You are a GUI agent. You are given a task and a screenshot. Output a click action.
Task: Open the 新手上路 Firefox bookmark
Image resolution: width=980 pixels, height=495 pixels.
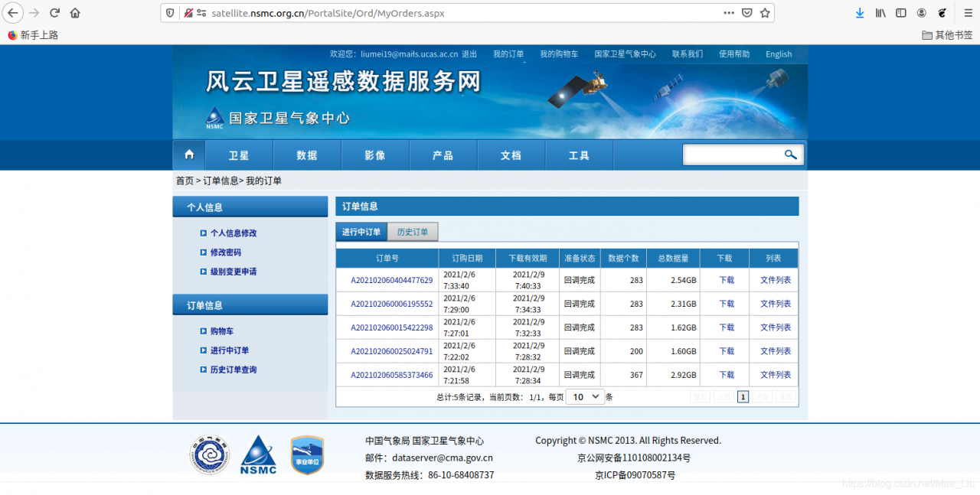(33, 35)
